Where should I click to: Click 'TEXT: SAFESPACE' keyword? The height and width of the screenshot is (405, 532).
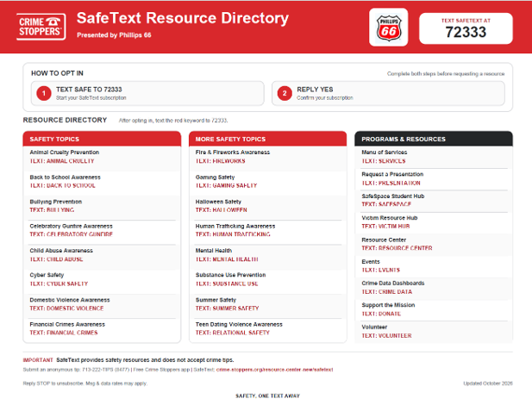point(386,204)
